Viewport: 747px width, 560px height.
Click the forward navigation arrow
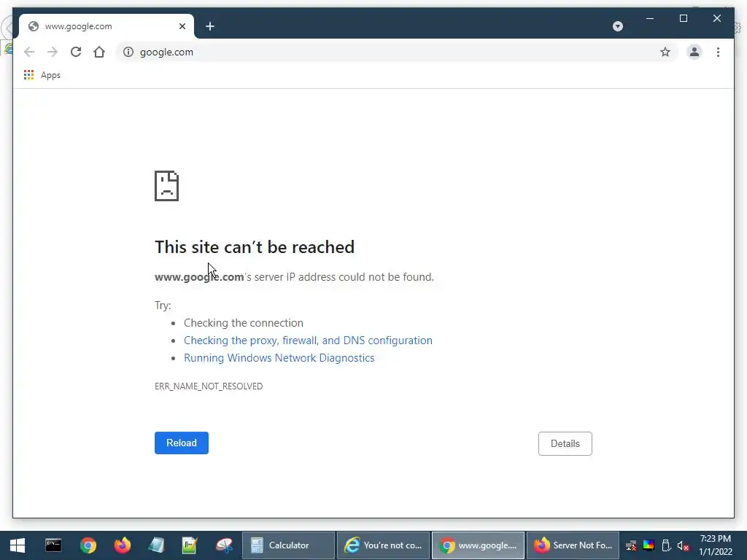tap(53, 52)
